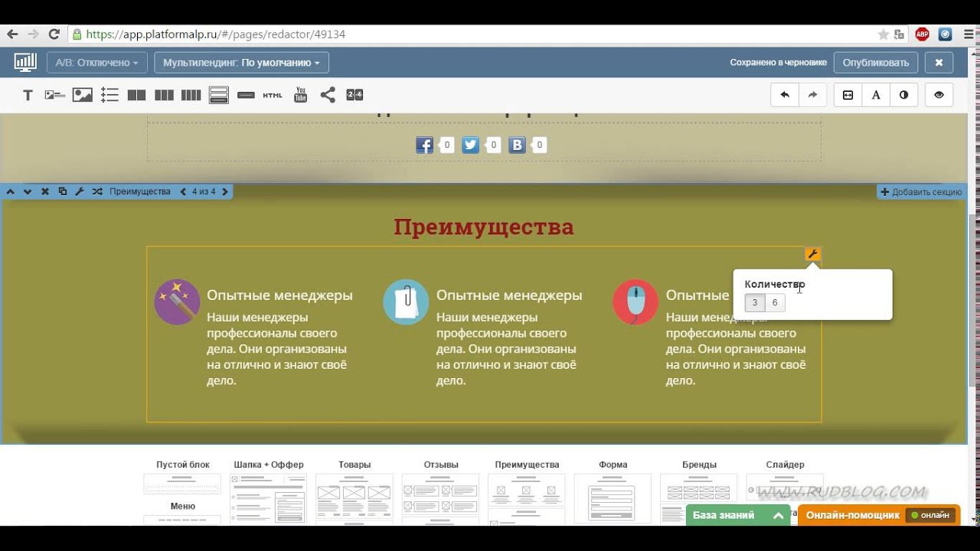This screenshot has width=980, height=551.
Task: Close the editor with the X button
Action: [x=939, y=63]
